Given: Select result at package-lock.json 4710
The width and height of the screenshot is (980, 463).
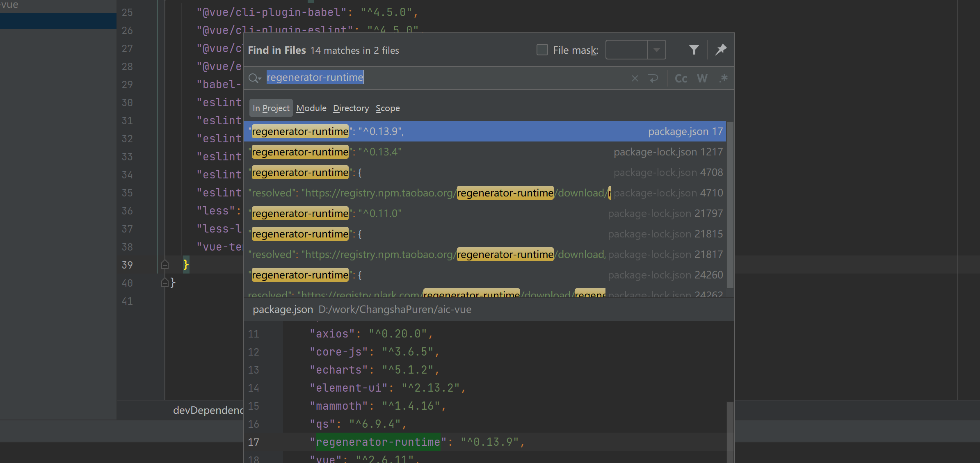Looking at the screenshot, I should tap(485, 193).
